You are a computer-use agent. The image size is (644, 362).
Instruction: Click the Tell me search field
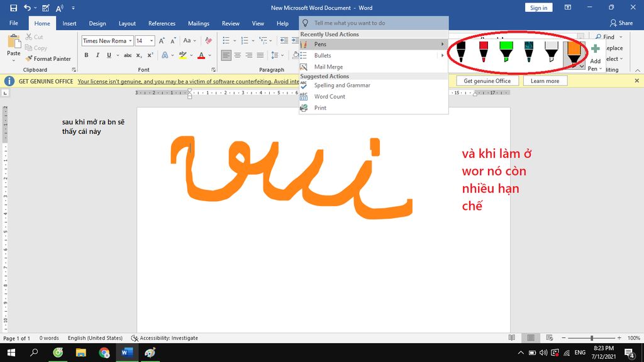coord(374,23)
